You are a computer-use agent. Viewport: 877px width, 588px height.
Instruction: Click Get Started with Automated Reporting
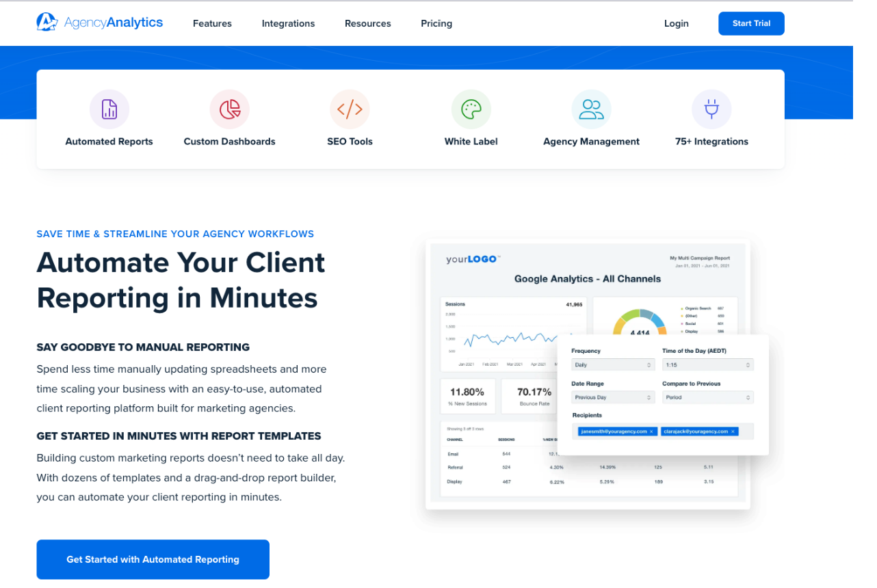pos(153,559)
